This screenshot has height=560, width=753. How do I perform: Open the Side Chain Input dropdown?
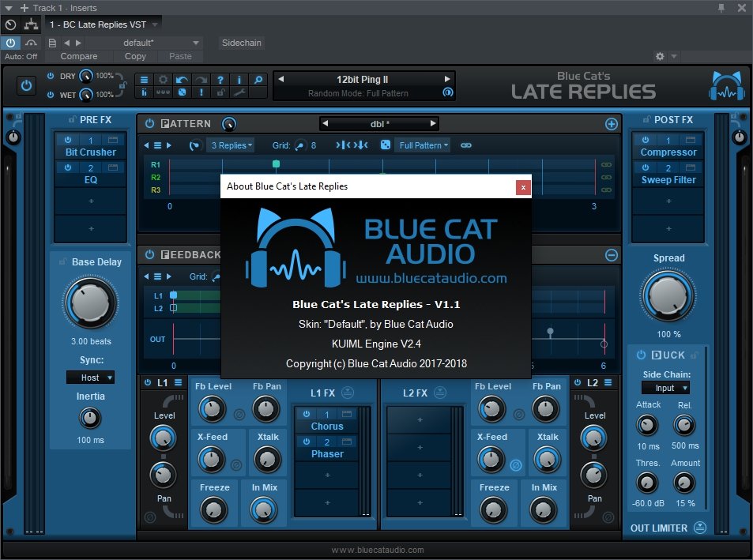(x=665, y=387)
